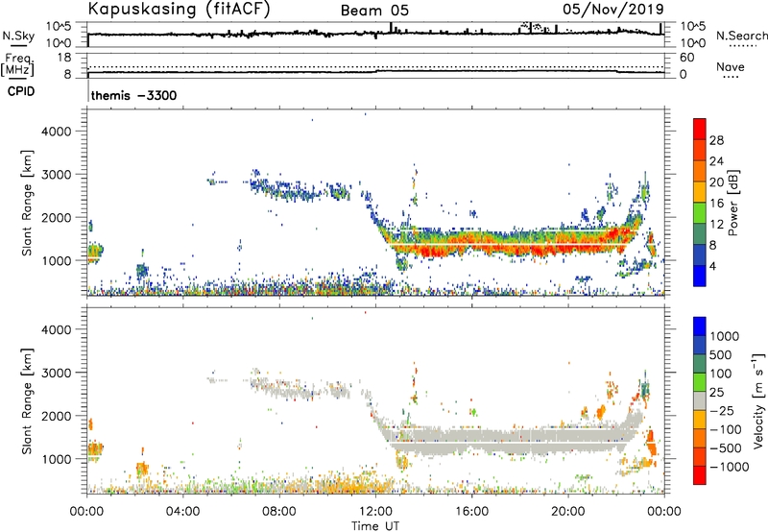Click the power color bar value '4'

pos(713,266)
